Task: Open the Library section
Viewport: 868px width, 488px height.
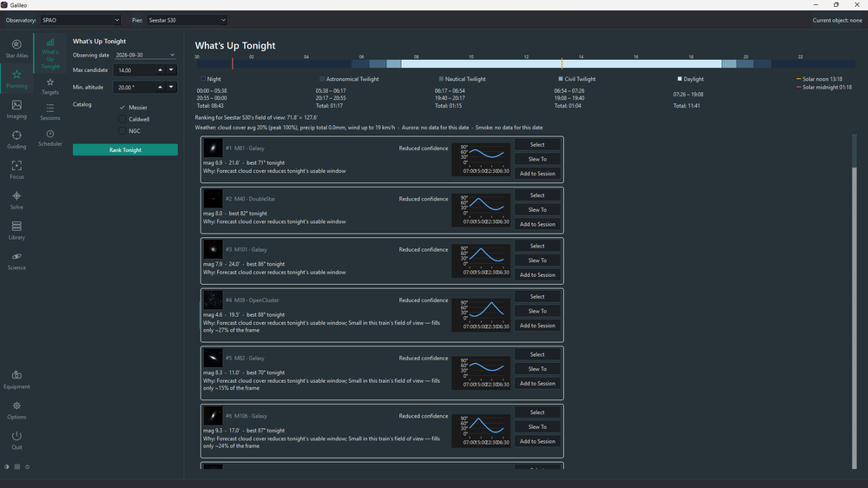Action: (16, 230)
